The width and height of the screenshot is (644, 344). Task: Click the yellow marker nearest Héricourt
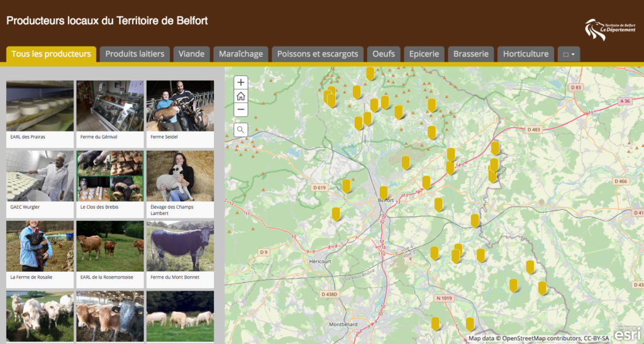(x=336, y=213)
